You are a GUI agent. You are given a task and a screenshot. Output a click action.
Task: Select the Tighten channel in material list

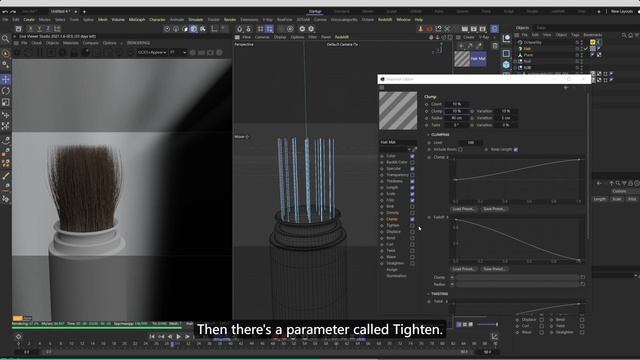pyautogui.click(x=393, y=225)
